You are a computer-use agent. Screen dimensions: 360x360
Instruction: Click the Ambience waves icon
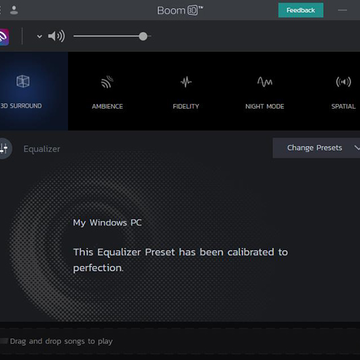pos(107,82)
